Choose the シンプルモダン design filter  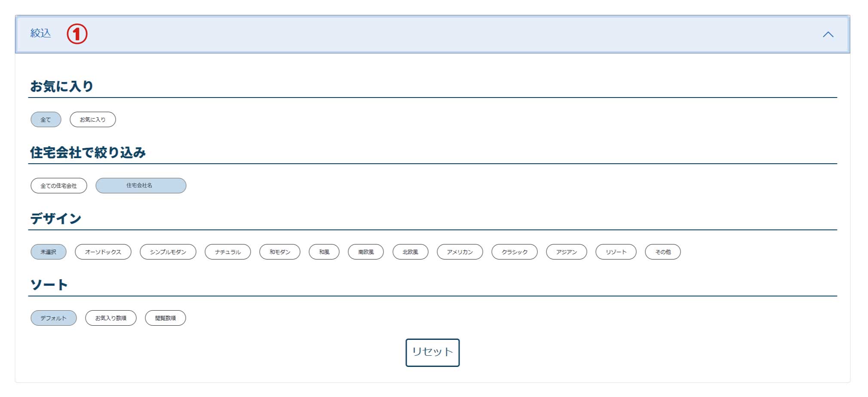pos(168,252)
